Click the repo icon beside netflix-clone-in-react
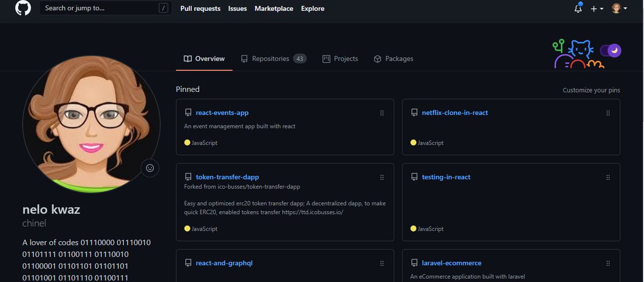This screenshot has width=644, height=282. click(414, 113)
